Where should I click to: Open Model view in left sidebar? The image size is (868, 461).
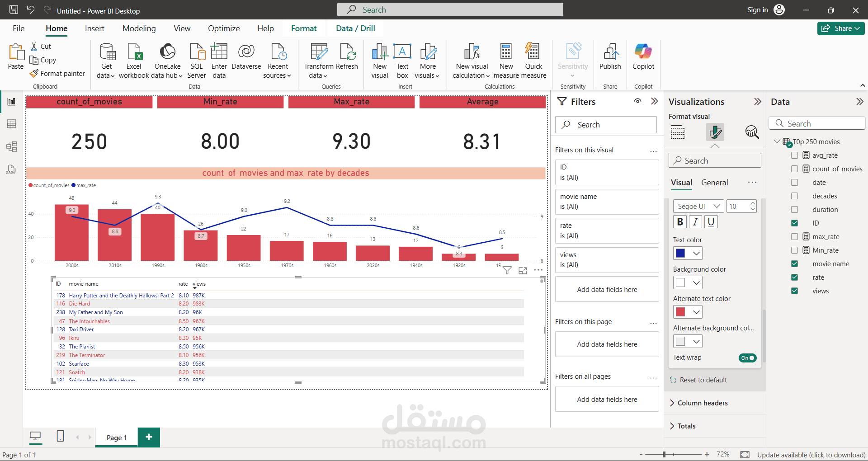pos(11,146)
